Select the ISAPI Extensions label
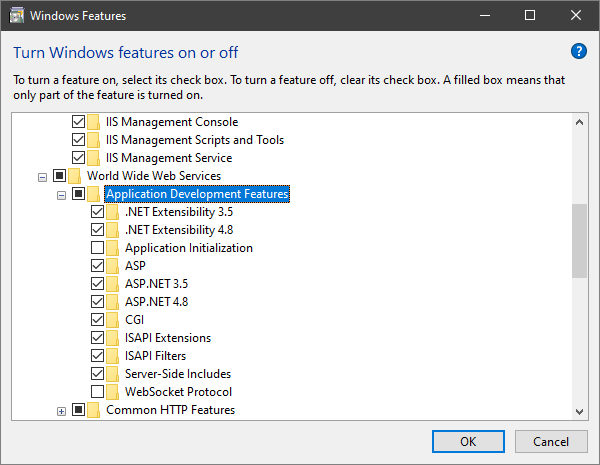This screenshot has height=465, width=600. coord(168,338)
